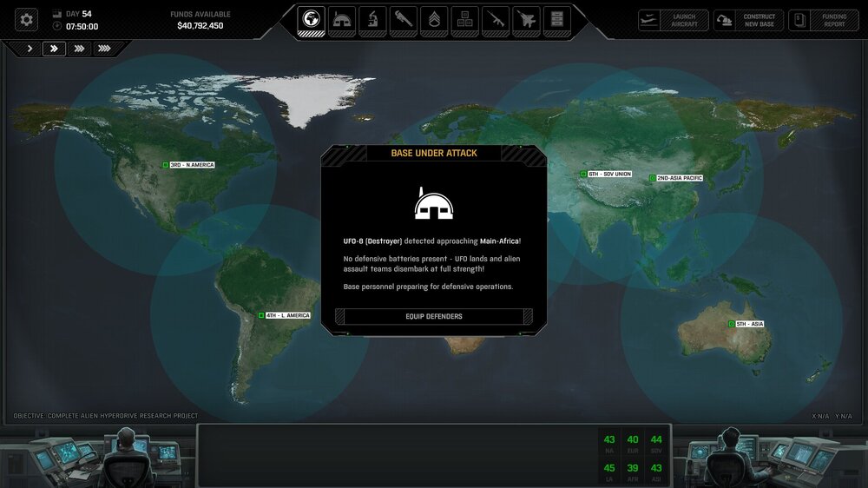Click the Funding Report document icon
Viewport: 868px width, 488px height.
799,21
